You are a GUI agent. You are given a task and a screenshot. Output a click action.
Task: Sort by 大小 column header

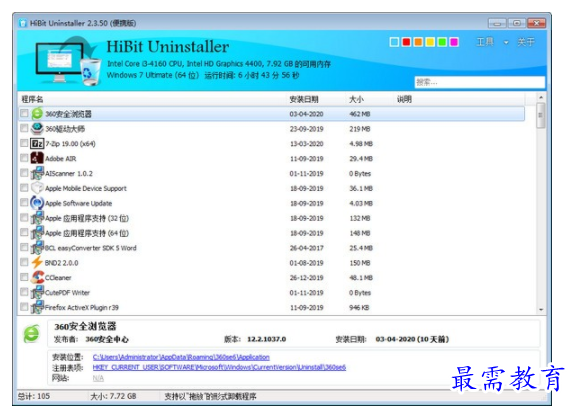point(356,99)
